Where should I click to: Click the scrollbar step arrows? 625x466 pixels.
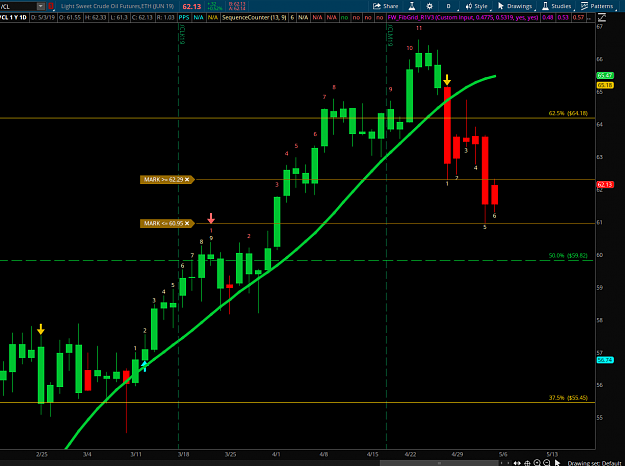505,463
